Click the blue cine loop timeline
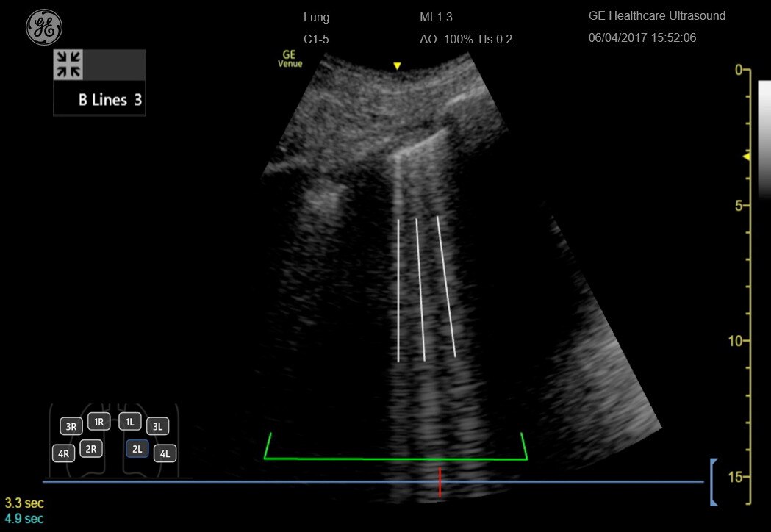Screen dimensions: 771x532 coord(373,482)
